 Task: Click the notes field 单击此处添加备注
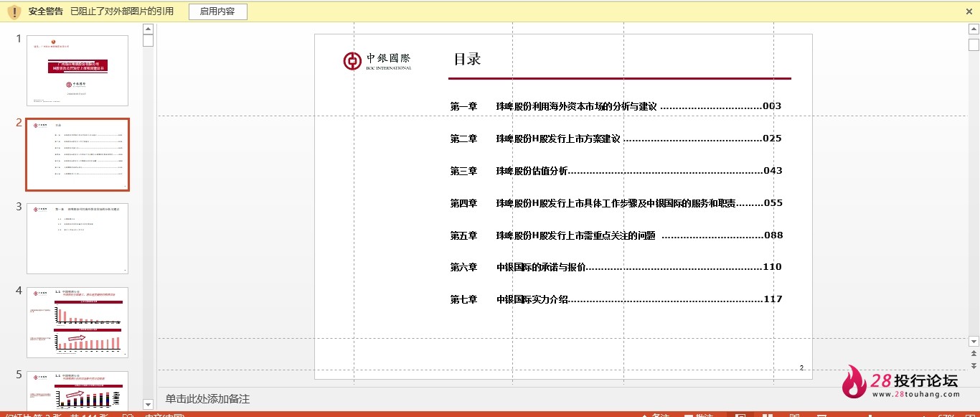(x=208, y=399)
